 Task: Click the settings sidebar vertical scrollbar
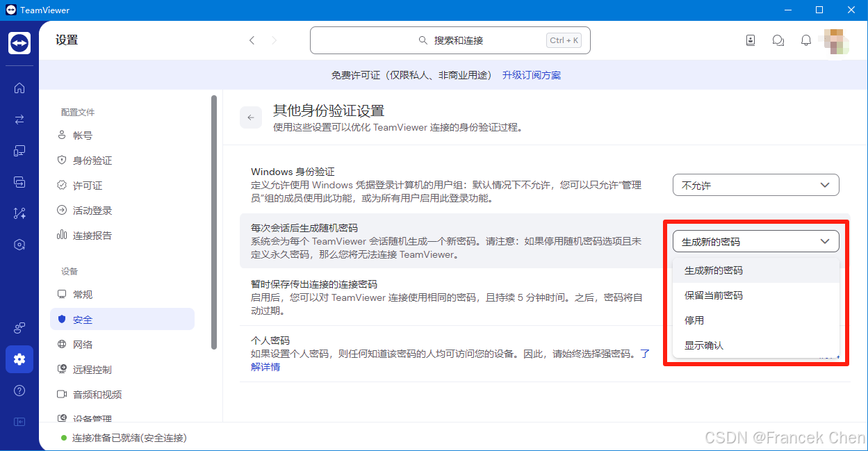[x=214, y=222]
